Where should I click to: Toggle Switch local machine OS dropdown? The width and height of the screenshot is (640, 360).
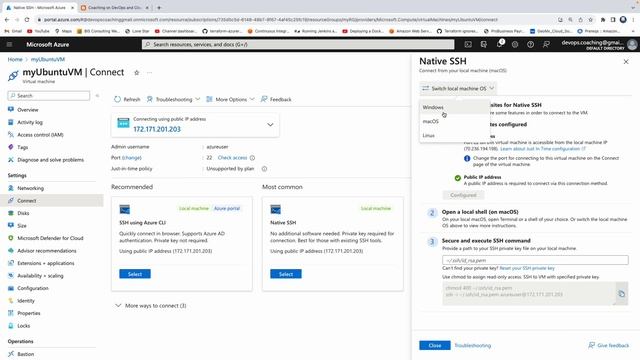coord(458,89)
